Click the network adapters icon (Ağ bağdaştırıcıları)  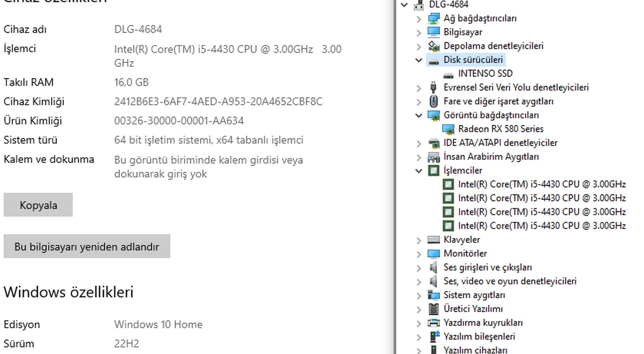[433, 18]
